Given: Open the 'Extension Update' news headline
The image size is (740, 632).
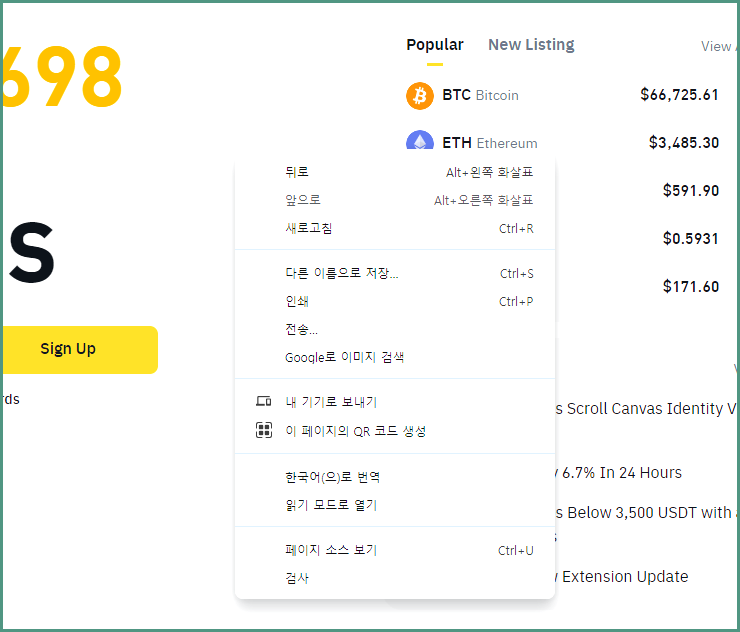Looking at the screenshot, I should (x=622, y=576).
